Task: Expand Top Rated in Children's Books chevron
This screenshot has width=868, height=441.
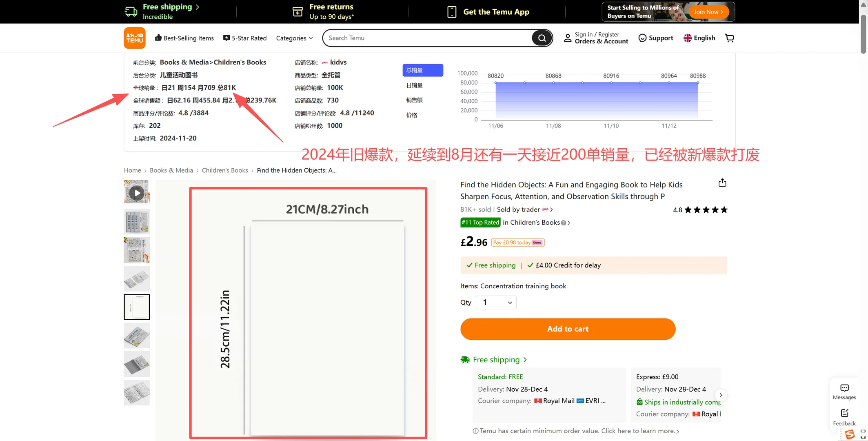Action: tap(569, 223)
